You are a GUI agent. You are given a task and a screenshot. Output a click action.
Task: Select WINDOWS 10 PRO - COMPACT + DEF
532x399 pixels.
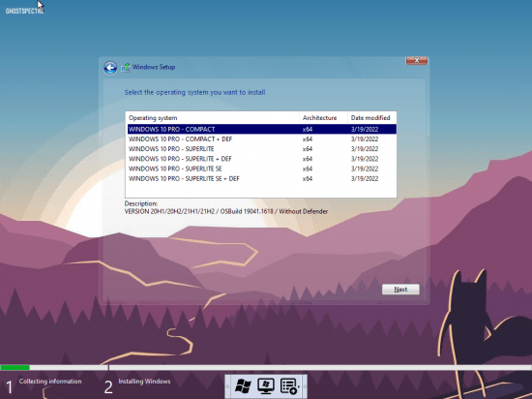[x=262, y=138]
